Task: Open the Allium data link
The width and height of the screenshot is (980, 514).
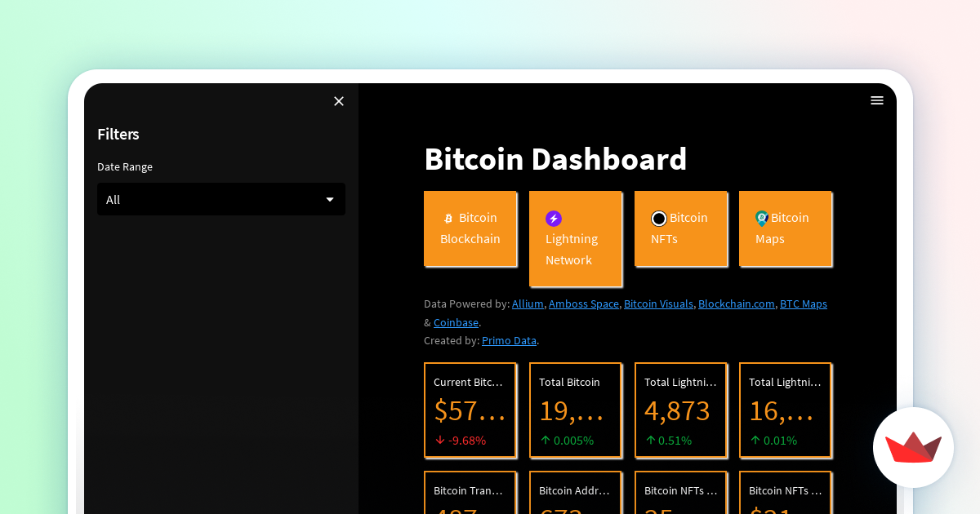Action: (x=528, y=304)
